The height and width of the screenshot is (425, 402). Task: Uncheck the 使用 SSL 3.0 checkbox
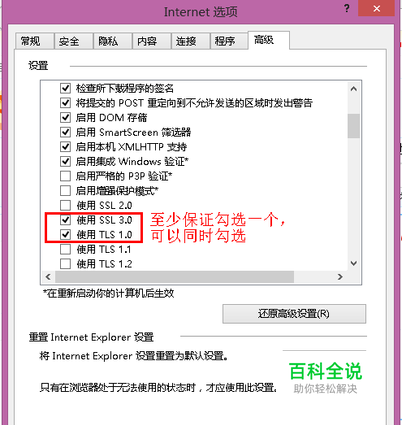point(65,220)
